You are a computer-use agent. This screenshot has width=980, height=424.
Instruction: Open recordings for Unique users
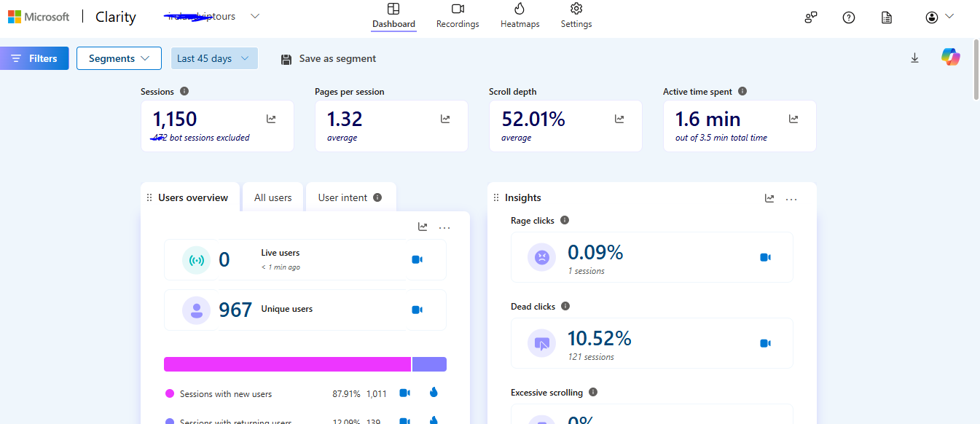coord(417,310)
